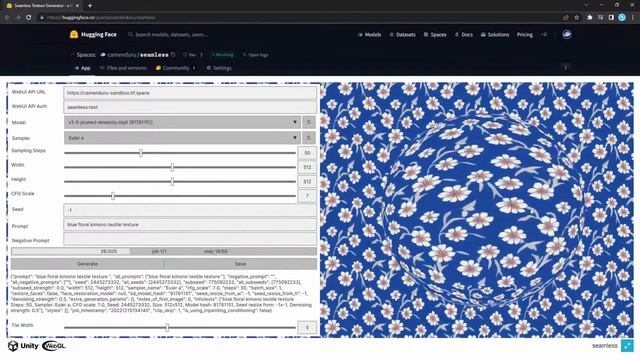Switch to Files and versions tab

coord(123,68)
